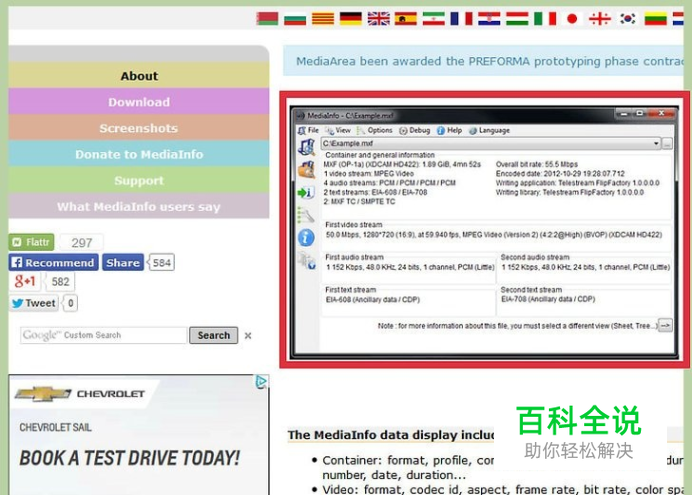Select the French flag language
This screenshot has width=692, height=495.
point(461,19)
